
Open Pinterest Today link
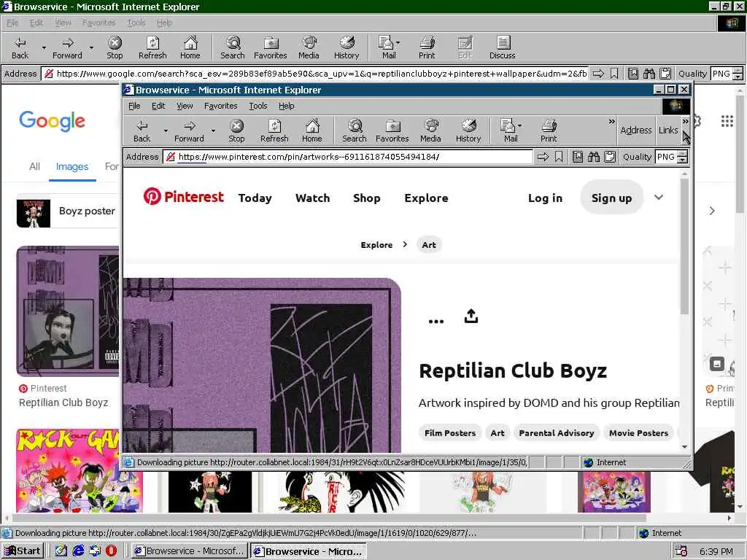pyautogui.click(x=255, y=198)
